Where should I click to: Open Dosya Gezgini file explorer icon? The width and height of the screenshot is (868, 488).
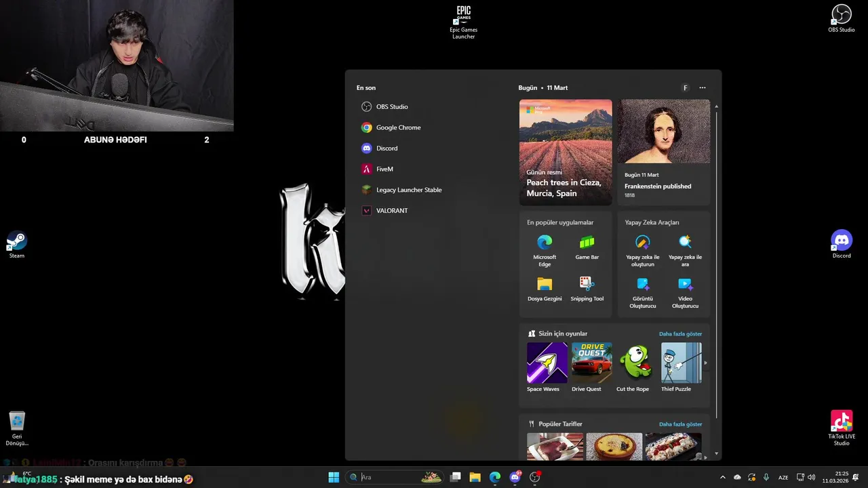[545, 289]
